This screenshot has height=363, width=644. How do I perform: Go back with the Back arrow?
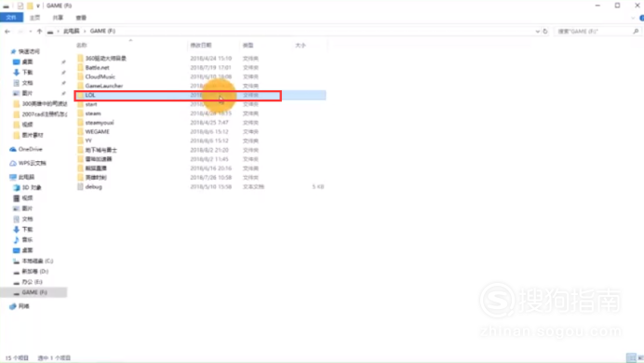(7, 32)
